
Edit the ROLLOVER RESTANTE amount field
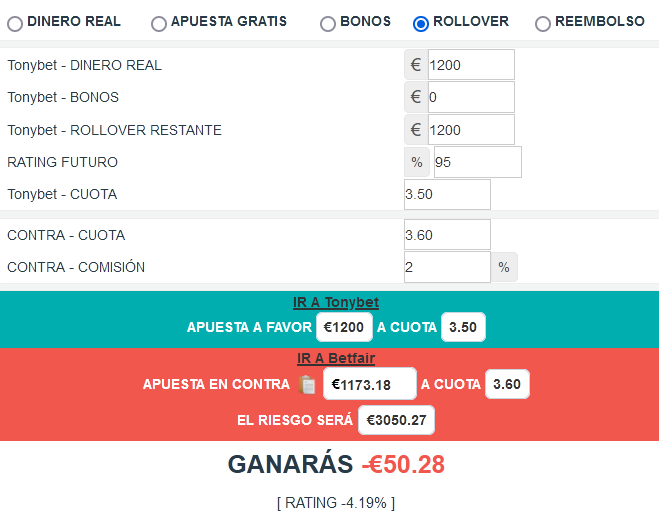click(470, 129)
